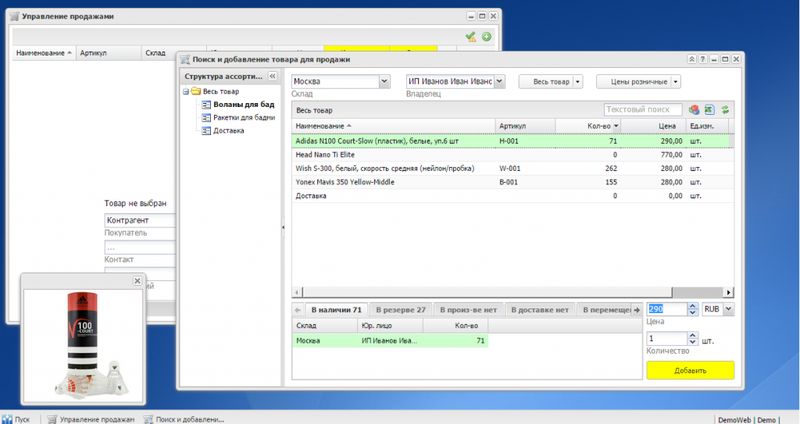Open help with the question mark icon
Image resolution: width=800 pixels, height=424 pixels.
click(703, 59)
